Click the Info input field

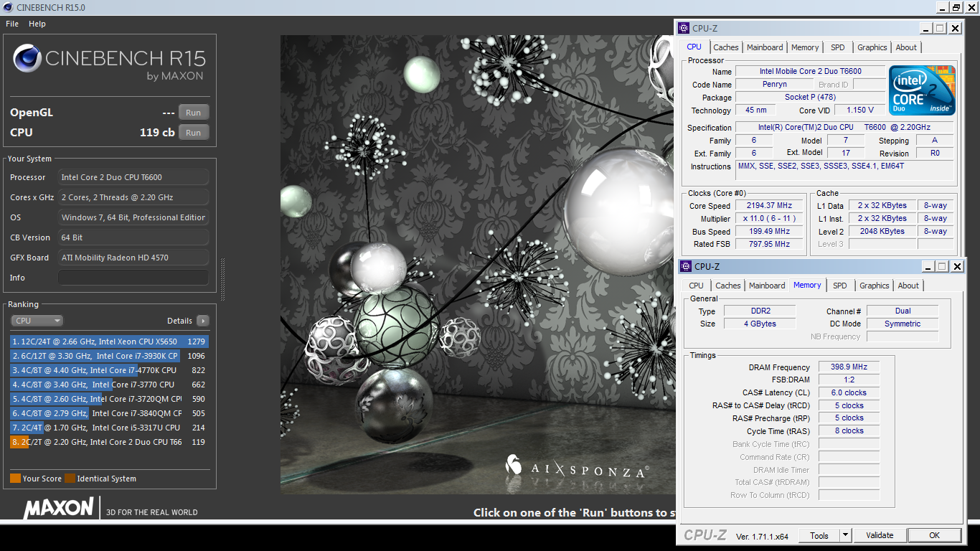[133, 278]
